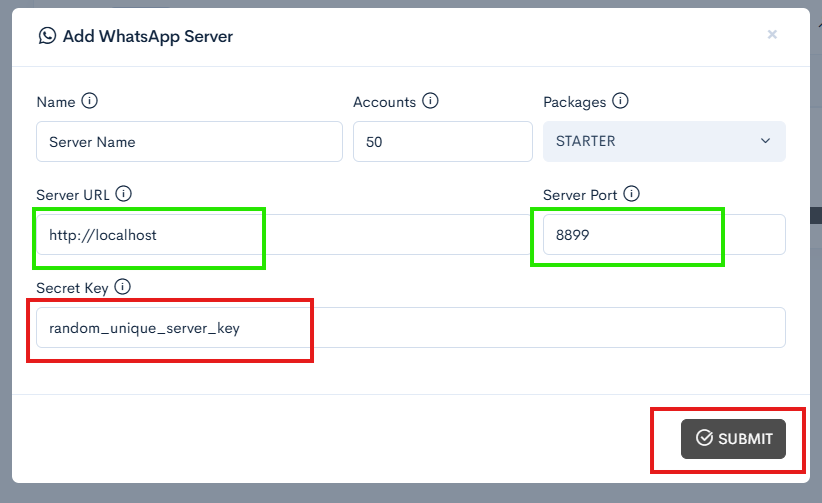Close the Add WhatsApp Server dialog
The image size is (822, 503).
pos(772,35)
